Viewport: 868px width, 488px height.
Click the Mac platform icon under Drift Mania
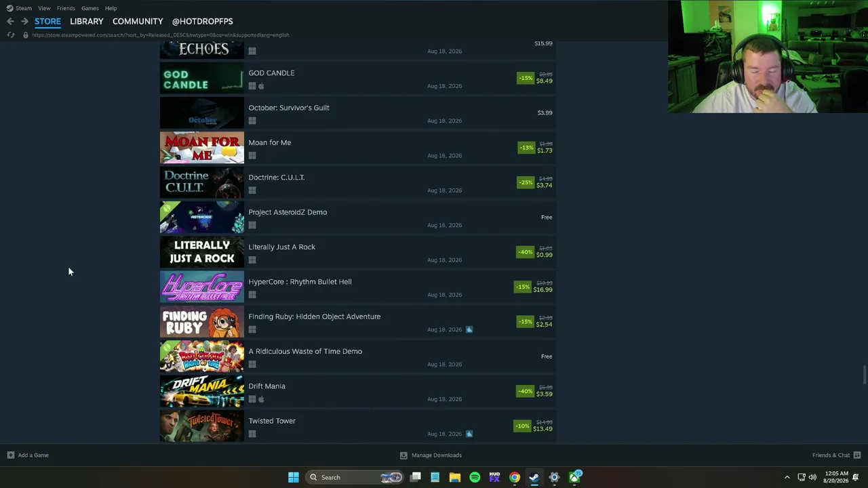tap(261, 399)
